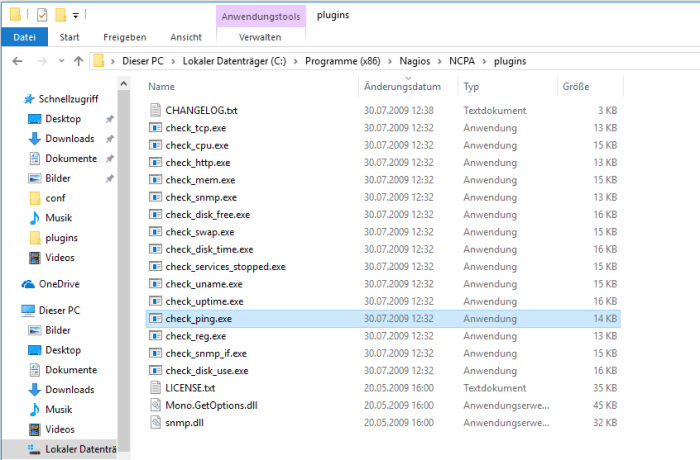Open Videos under Dieser PC
The width and height of the screenshot is (700, 460).
[x=59, y=429]
